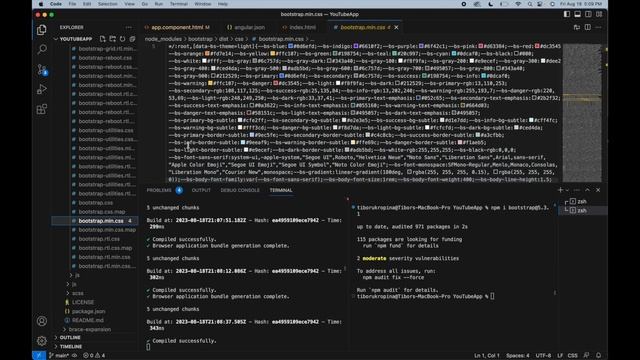640x360 pixels.
Task: Open the Terminal menu in menu bar
Action: click(x=179, y=4)
